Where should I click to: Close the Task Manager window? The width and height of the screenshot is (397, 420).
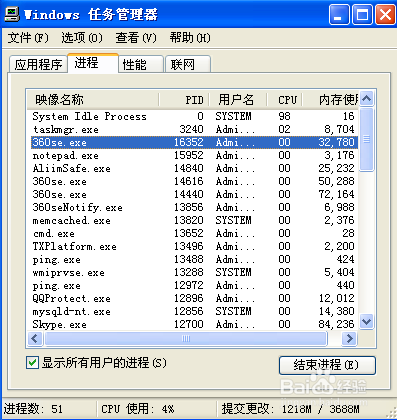click(x=385, y=15)
